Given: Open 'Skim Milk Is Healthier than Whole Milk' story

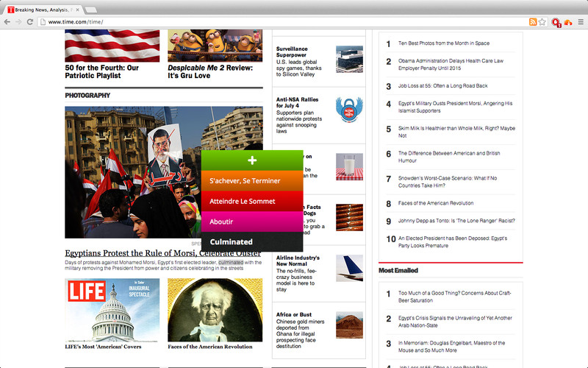Looking at the screenshot, I should pos(456,132).
